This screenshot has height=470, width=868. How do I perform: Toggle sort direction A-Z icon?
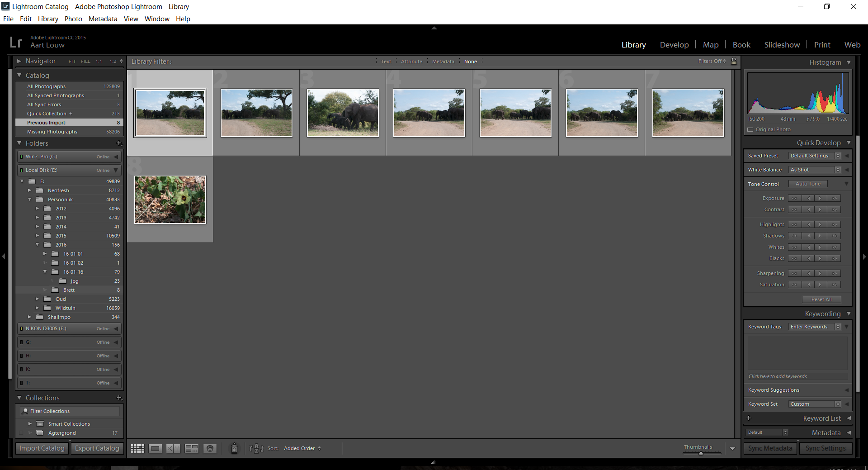coord(256,448)
